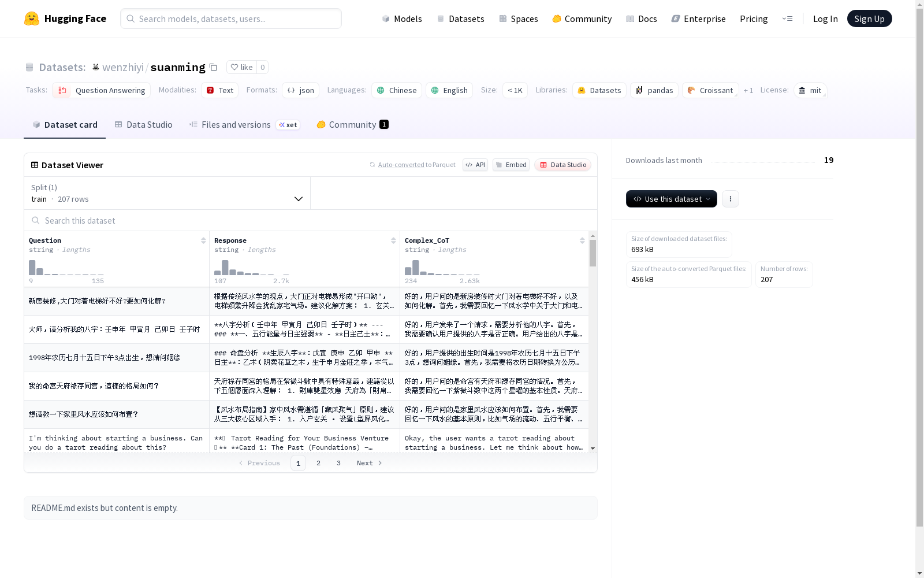Open Datasets in the top navigation
This screenshot has width=924, height=578.
click(x=460, y=18)
